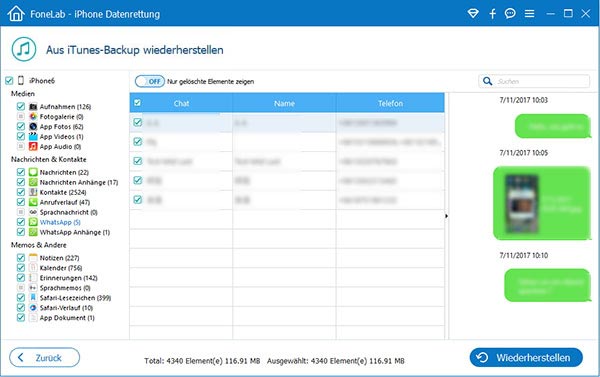The width and height of the screenshot is (600, 377).
Task: Select Kalender (756) category
Action: (x=61, y=268)
